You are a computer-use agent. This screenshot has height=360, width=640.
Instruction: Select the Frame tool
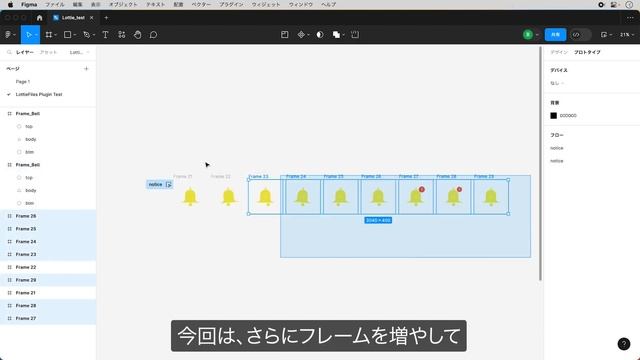pos(49,35)
